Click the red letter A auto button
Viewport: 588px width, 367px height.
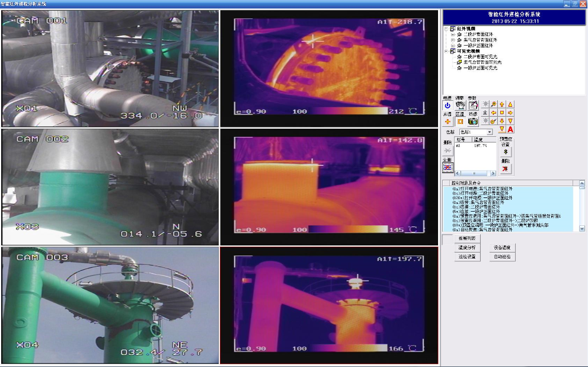[510, 129]
